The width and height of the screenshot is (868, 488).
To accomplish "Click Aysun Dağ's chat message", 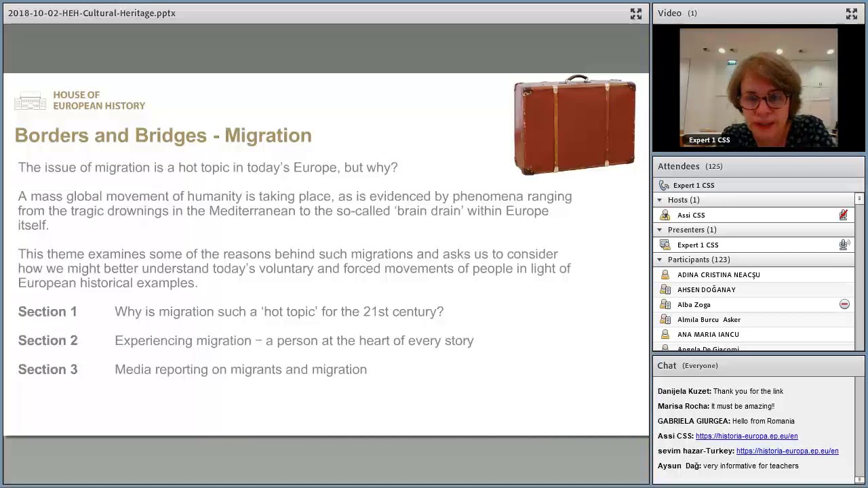I will (x=728, y=466).
